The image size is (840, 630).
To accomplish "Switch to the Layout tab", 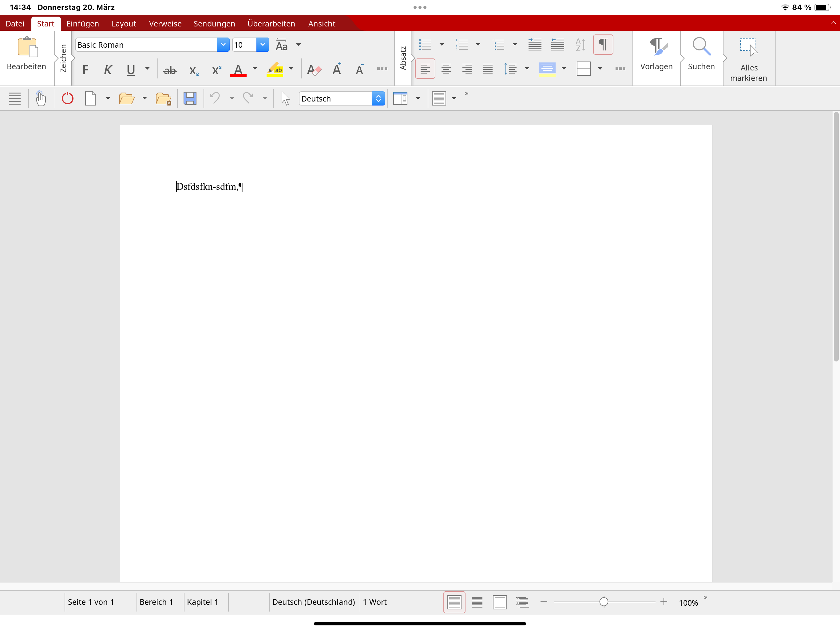I will tap(124, 24).
